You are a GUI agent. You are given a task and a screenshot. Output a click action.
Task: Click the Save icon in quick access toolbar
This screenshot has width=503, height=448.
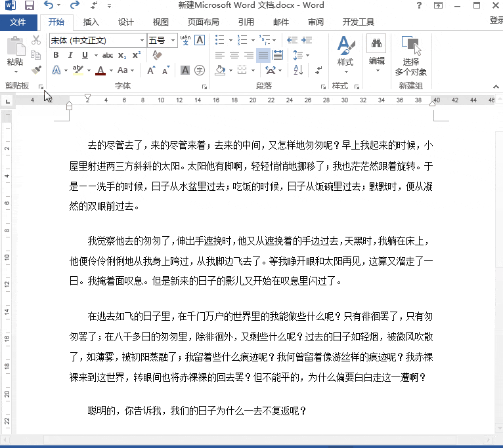29,6
